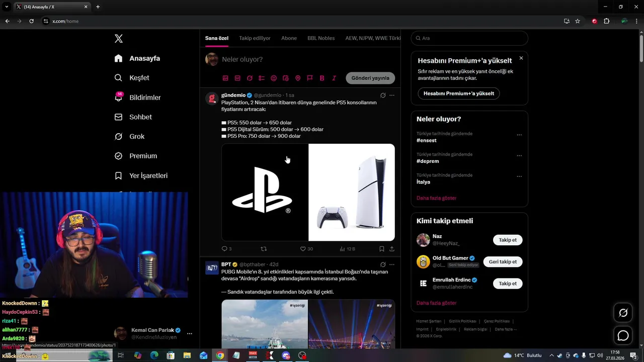Add location with the pin icon in composer
Screen dimensions: 644x362
tap(298, 78)
